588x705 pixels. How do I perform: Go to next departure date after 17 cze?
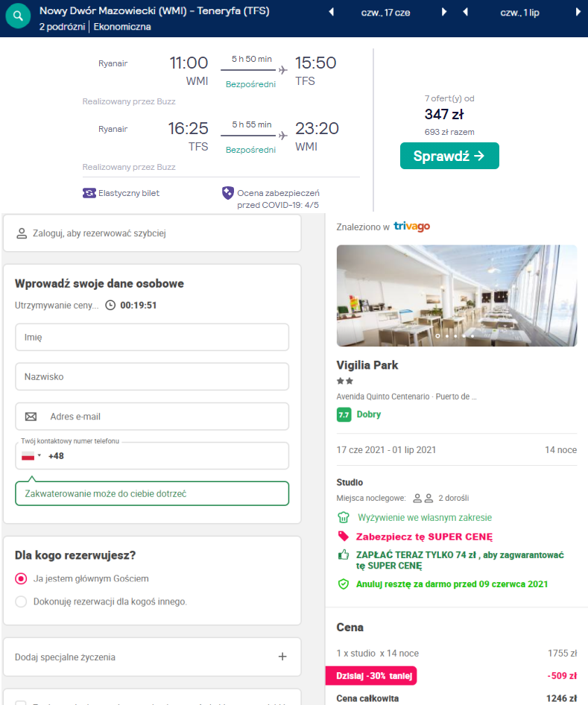pyautogui.click(x=444, y=12)
